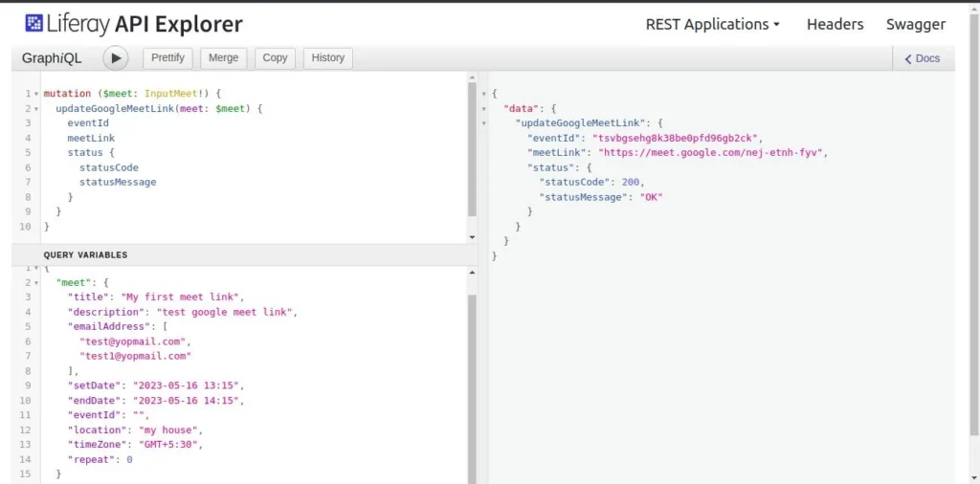Click title value "My first meet link"
Viewport: 980px width, 484px height.
(x=179, y=297)
